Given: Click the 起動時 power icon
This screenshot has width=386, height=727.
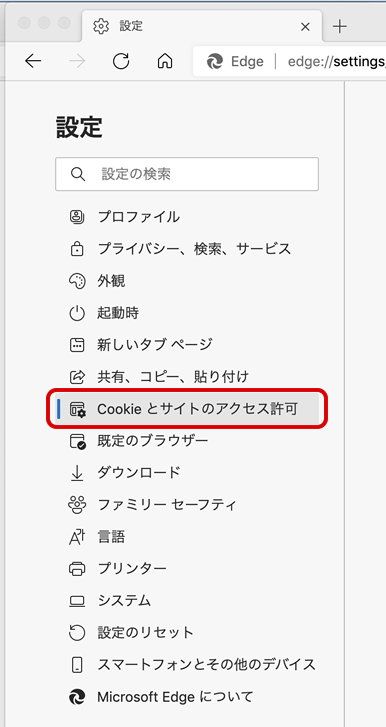Looking at the screenshot, I should coord(77,313).
